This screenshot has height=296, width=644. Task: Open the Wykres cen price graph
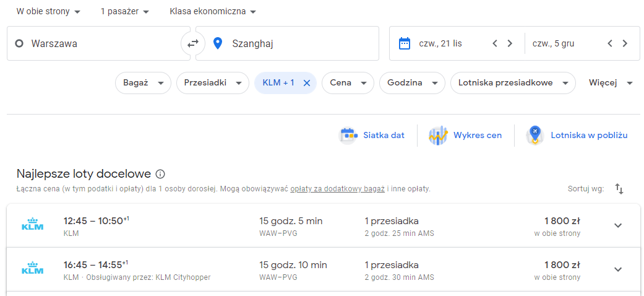pyautogui.click(x=465, y=135)
